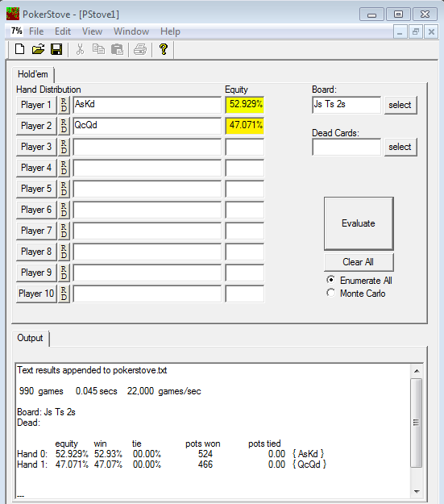Toggle the R/D button for Player 1
Screen dimensions: 444x504
64,105
